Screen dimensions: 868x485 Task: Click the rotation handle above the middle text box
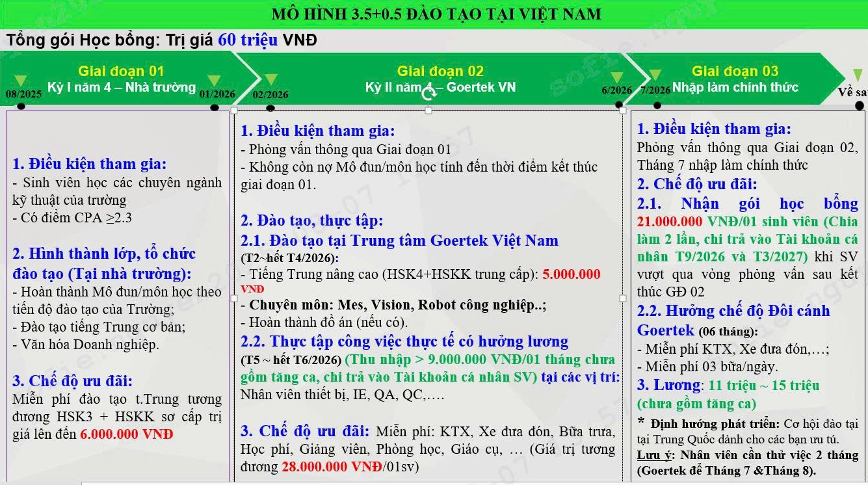click(x=428, y=94)
